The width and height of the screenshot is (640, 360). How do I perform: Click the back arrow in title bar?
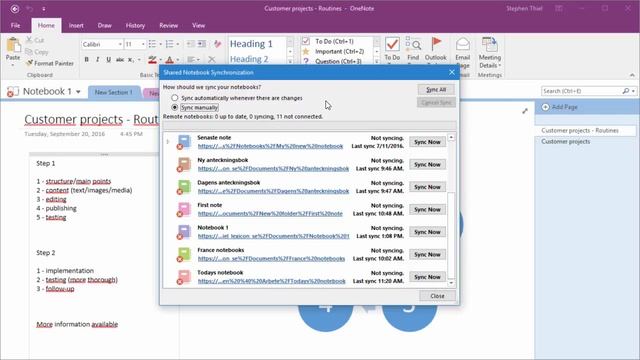(15, 9)
